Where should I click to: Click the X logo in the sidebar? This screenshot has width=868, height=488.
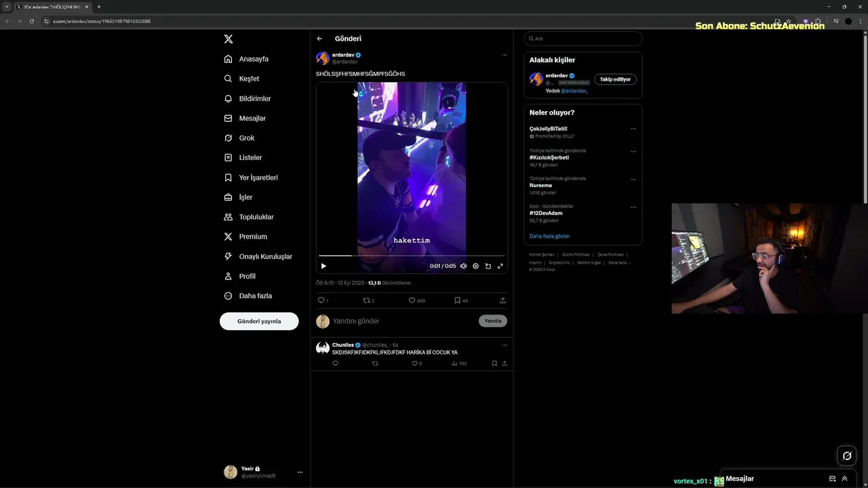[x=229, y=39]
